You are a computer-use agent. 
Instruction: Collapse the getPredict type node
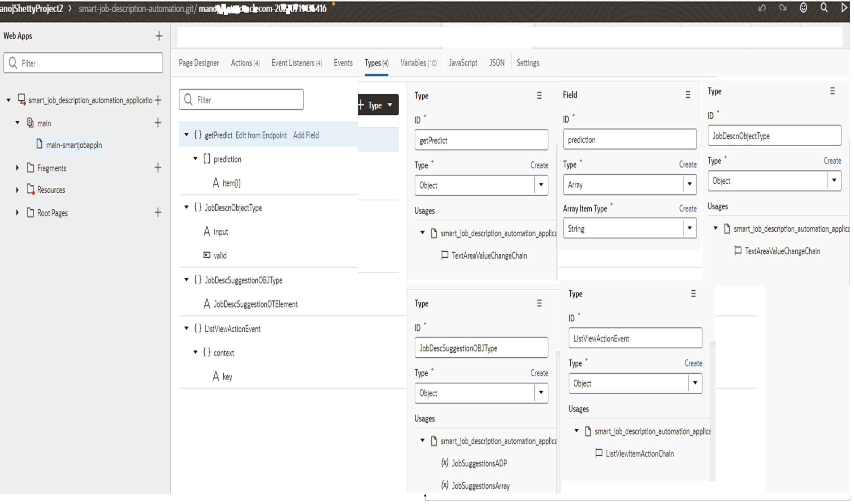187,135
